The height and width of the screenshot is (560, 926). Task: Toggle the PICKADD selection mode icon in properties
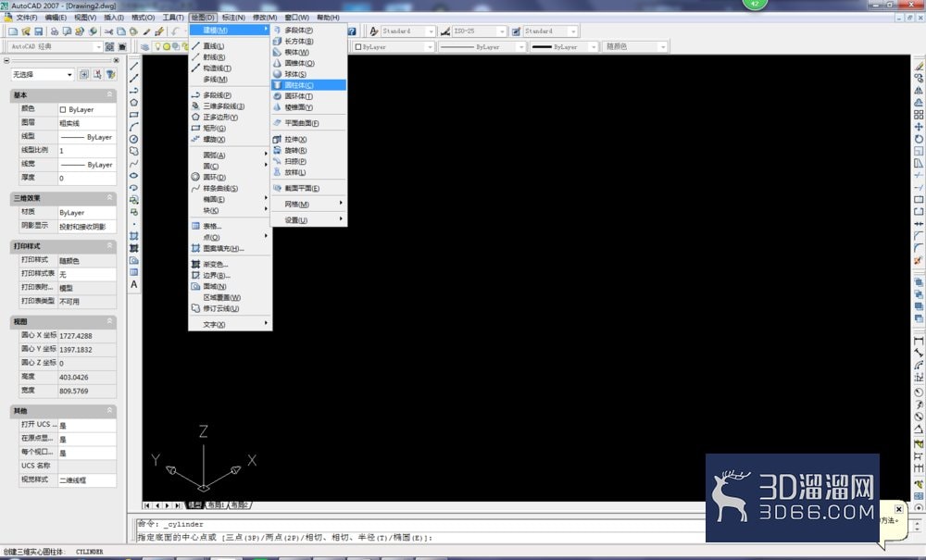[84, 74]
